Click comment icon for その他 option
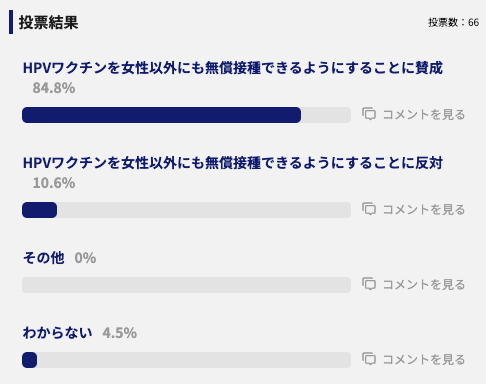Screen dimensions: 486x384 pos(369,284)
